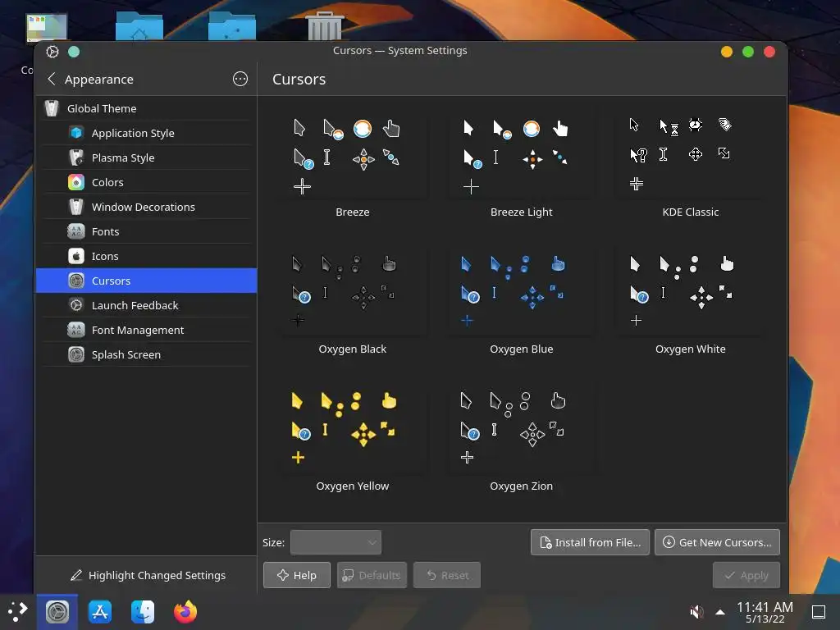Click the Colors palette icon
Screen dimensions: 840x630
tap(76, 182)
